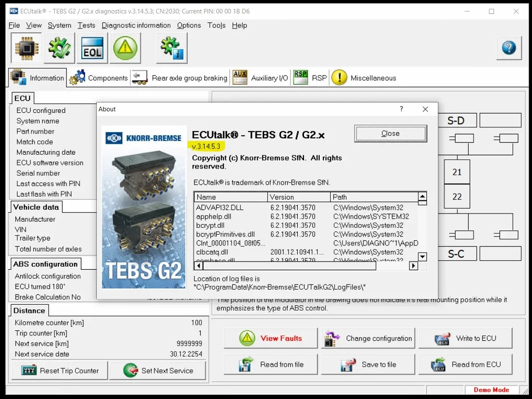Click the Components gears icon
The width and height of the screenshot is (532, 399).
point(77,77)
